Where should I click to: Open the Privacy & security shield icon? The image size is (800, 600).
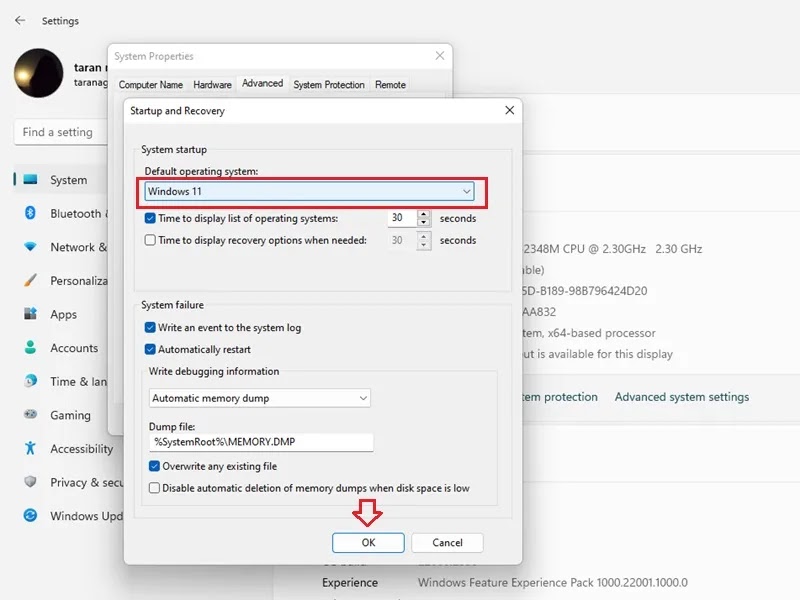coord(31,482)
